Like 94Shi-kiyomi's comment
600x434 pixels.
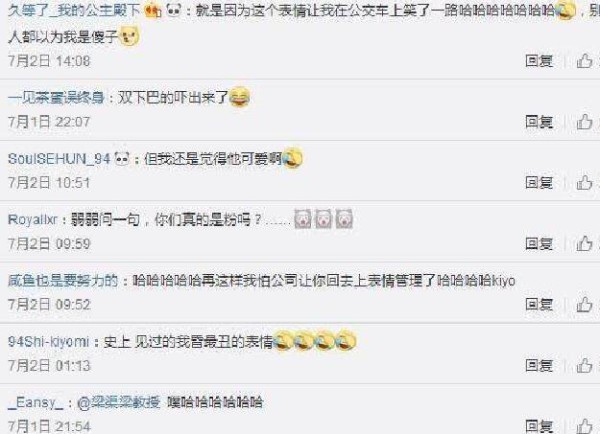[x=585, y=365]
